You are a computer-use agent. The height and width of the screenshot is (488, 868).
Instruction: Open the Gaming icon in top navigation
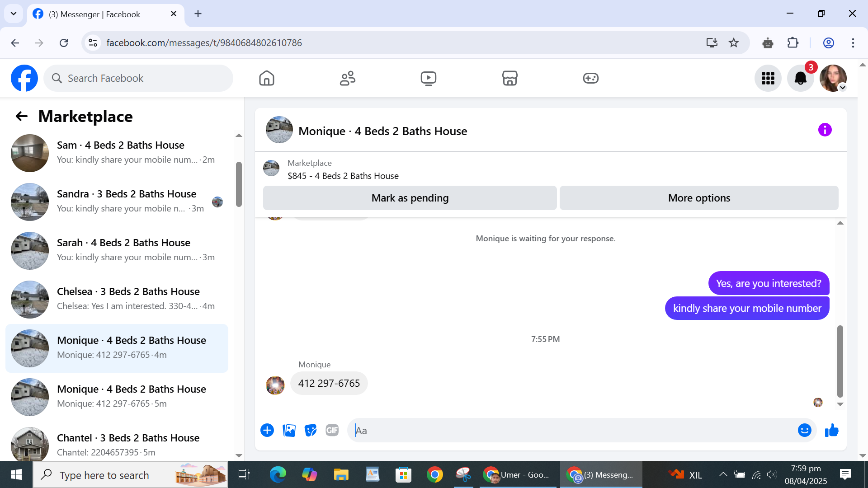pyautogui.click(x=590, y=78)
